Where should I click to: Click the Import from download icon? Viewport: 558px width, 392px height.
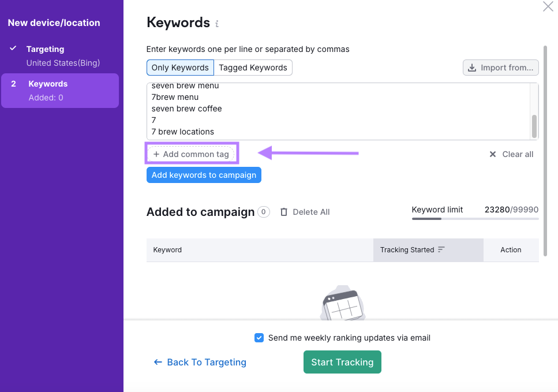point(472,68)
